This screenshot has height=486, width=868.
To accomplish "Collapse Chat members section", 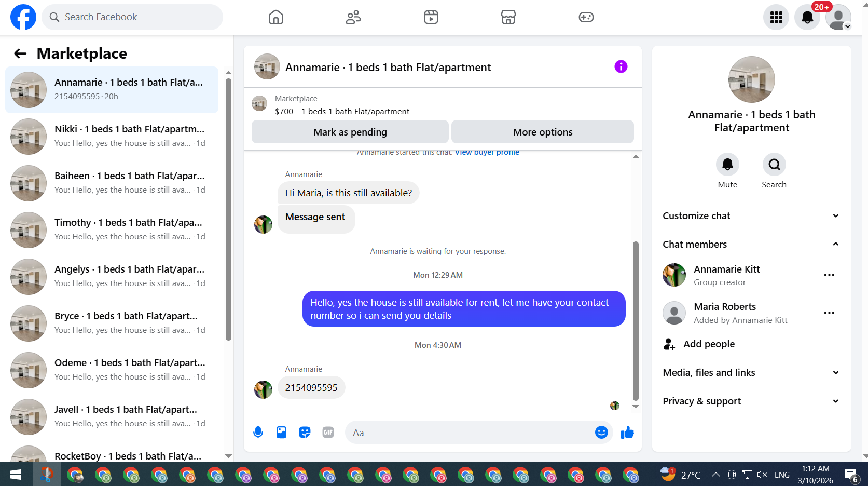I will coord(751,244).
